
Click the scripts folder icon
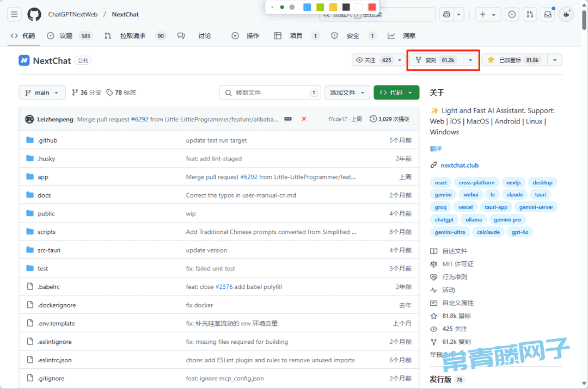coord(30,232)
